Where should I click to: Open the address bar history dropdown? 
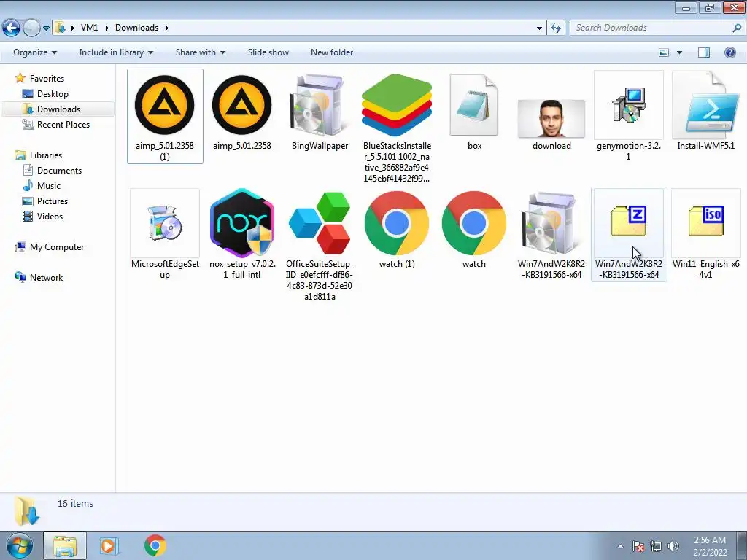tap(539, 28)
